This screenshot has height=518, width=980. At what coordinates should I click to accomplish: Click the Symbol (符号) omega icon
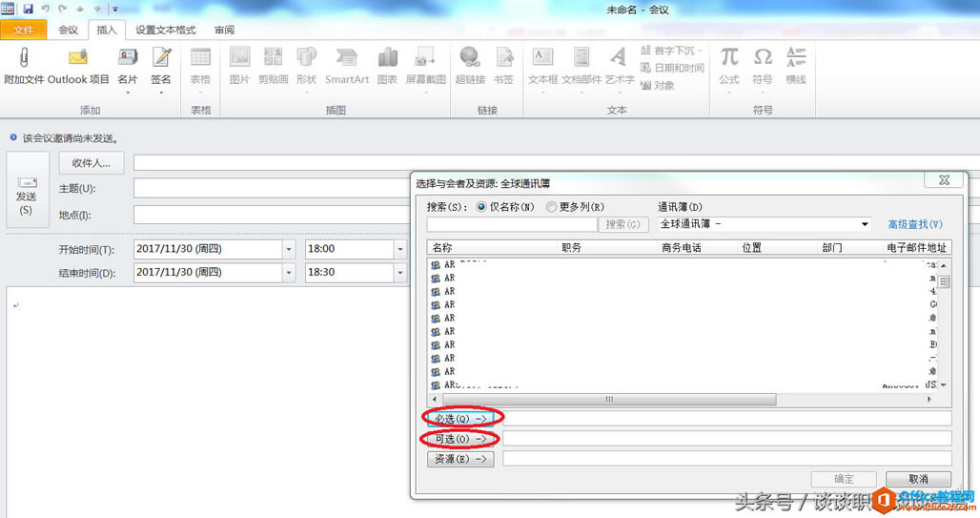pos(763,57)
